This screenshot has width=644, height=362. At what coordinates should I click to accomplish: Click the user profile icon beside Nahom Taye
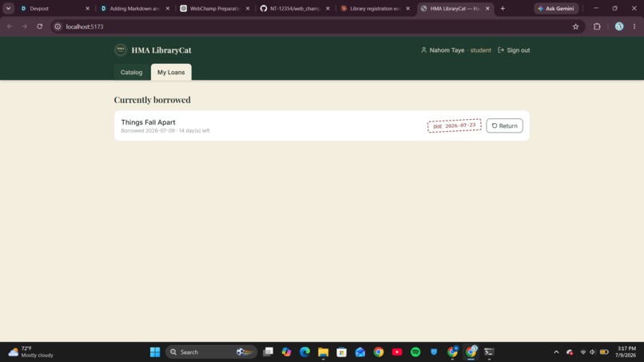coord(423,50)
